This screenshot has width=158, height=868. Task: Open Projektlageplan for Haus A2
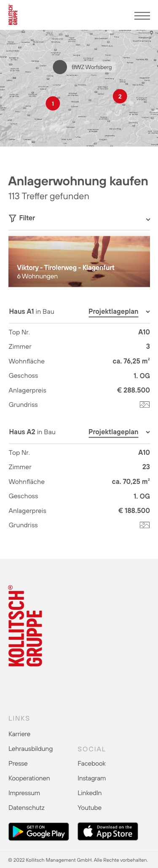(113, 432)
